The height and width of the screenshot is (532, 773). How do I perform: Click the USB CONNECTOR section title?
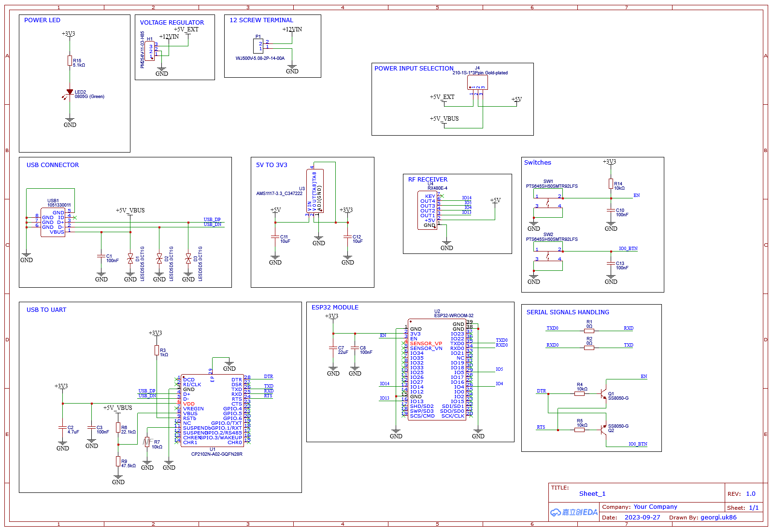pyautogui.click(x=53, y=165)
